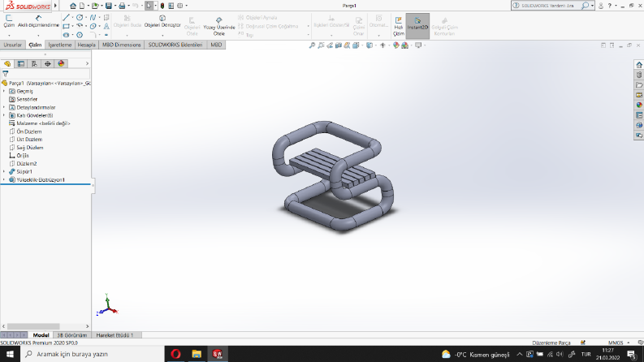Open the Edit Appearance color ball in view toolbar

pos(396,45)
